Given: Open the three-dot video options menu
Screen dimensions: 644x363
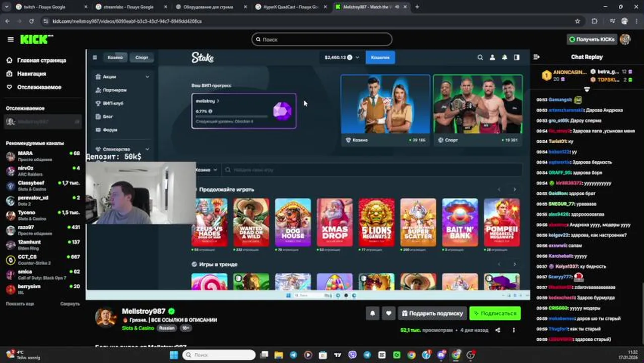Looking at the screenshot, I should pos(513,330).
